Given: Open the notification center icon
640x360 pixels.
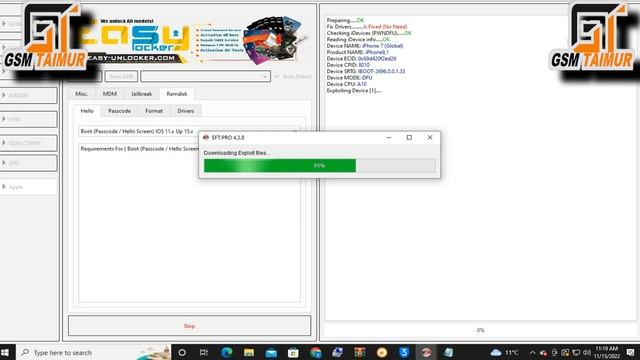Looking at the screenshot, I should click(x=630, y=352).
